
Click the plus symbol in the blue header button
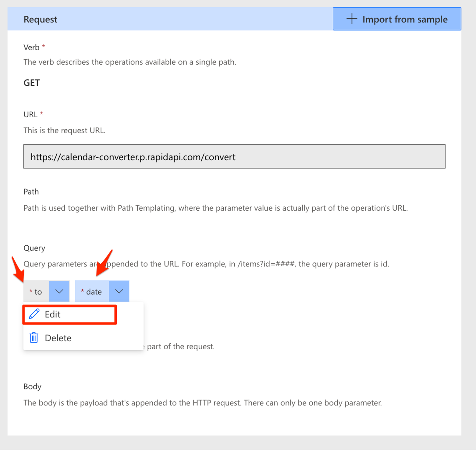tap(352, 19)
